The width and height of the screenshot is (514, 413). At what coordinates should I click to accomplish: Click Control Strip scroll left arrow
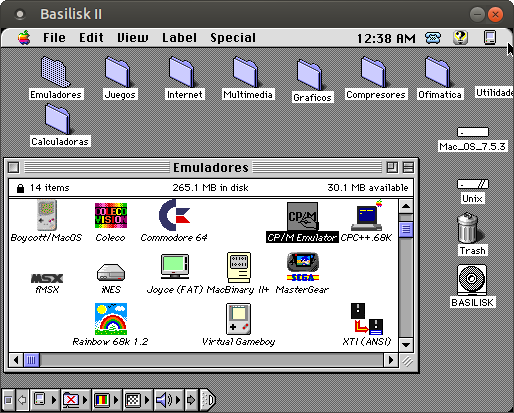[x=22, y=399]
